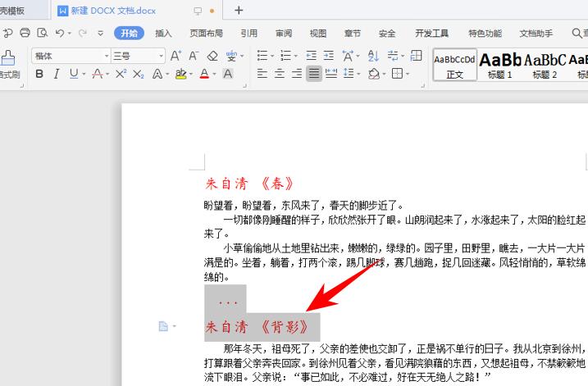Undo the last action

tap(60, 33)
